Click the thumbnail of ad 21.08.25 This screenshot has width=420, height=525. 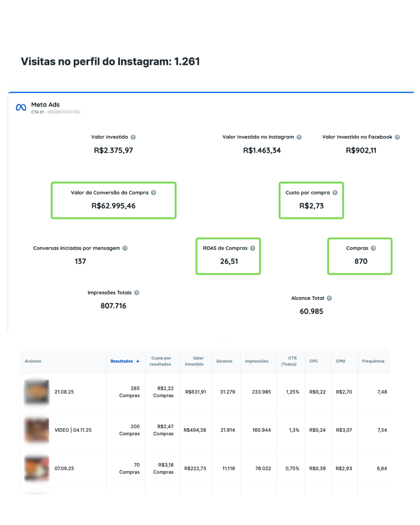coord(37,392)
